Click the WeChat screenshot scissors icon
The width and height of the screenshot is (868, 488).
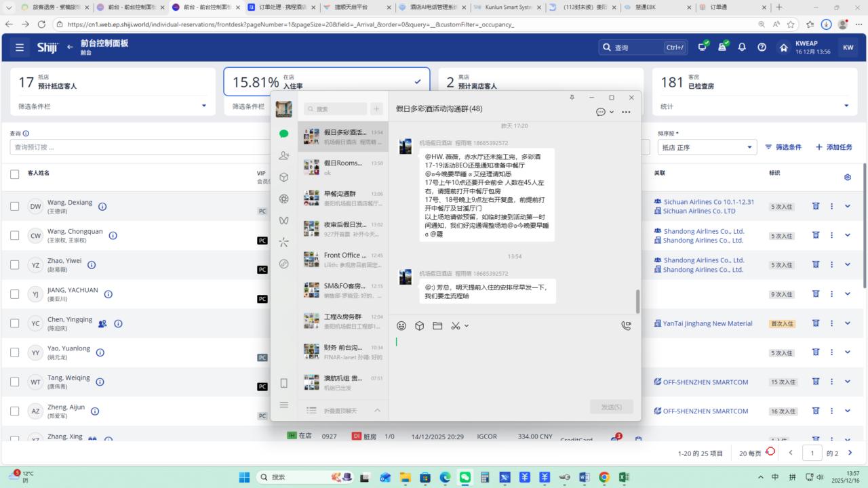(x=456, y=326)
